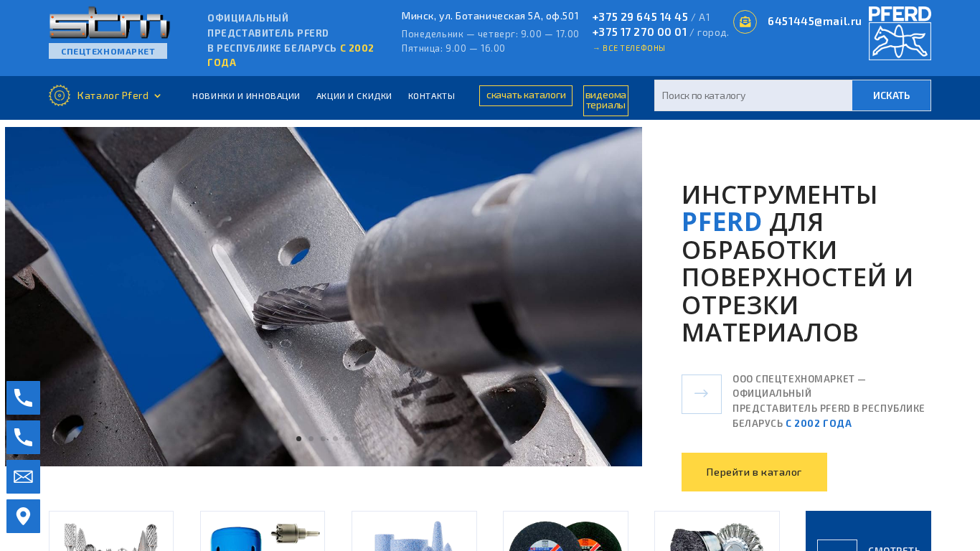The image size is (980, 551).
Task: Click the PFERD horse logo
Action: 900,33
